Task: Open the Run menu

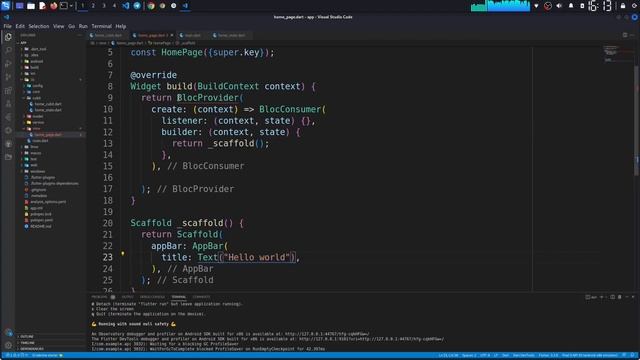Action: tap(83, 26)
